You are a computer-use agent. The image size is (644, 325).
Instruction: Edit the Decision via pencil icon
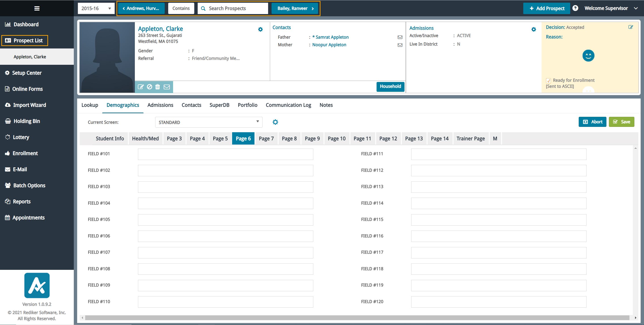tap(631, 27)
